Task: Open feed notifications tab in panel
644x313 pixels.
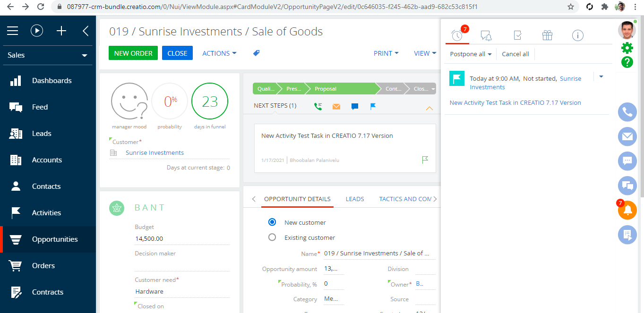Action: point(486,35)
